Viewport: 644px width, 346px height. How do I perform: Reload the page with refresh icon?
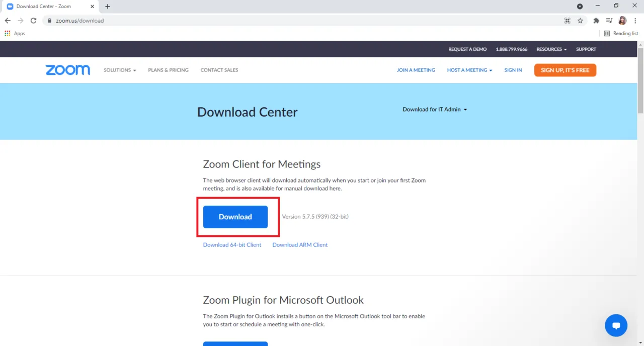pos(33,21)
